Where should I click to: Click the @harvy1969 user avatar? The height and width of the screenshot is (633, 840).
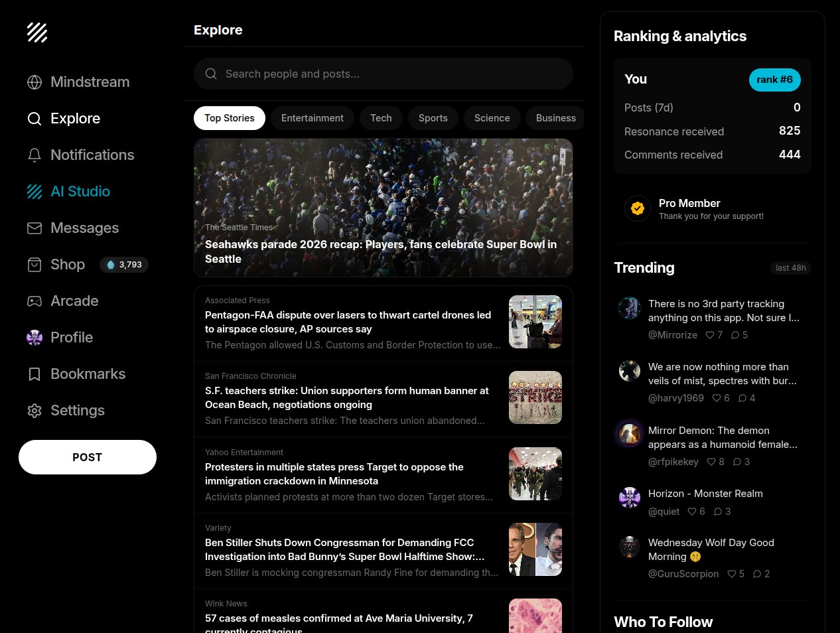pyautogui.click(x=630, y=371)
